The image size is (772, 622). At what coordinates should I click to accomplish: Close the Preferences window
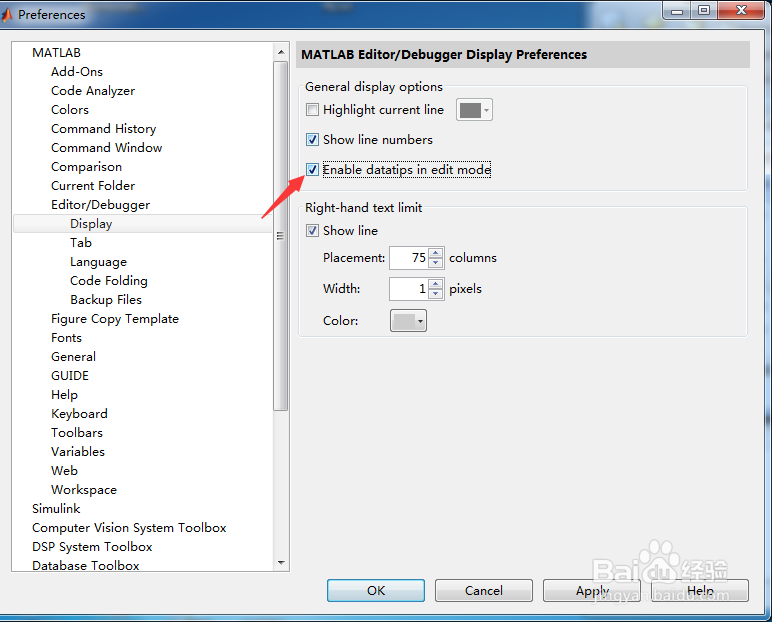[741, 10]
